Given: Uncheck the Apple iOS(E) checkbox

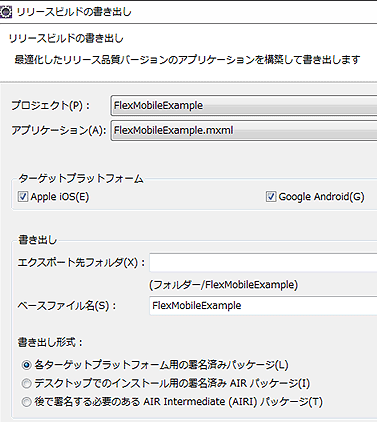Looking at the screenshot, I should coord(23,197).
